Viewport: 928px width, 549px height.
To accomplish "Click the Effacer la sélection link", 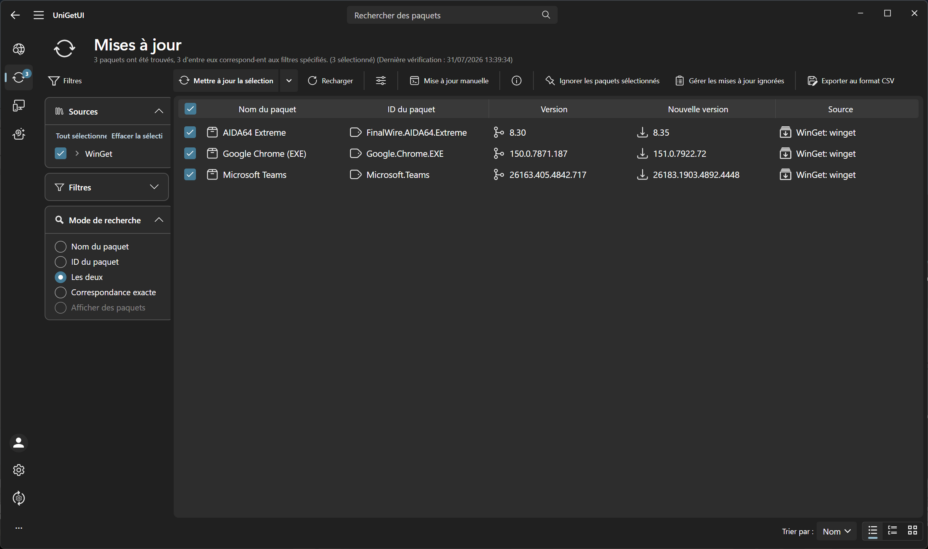I will 137,135.
